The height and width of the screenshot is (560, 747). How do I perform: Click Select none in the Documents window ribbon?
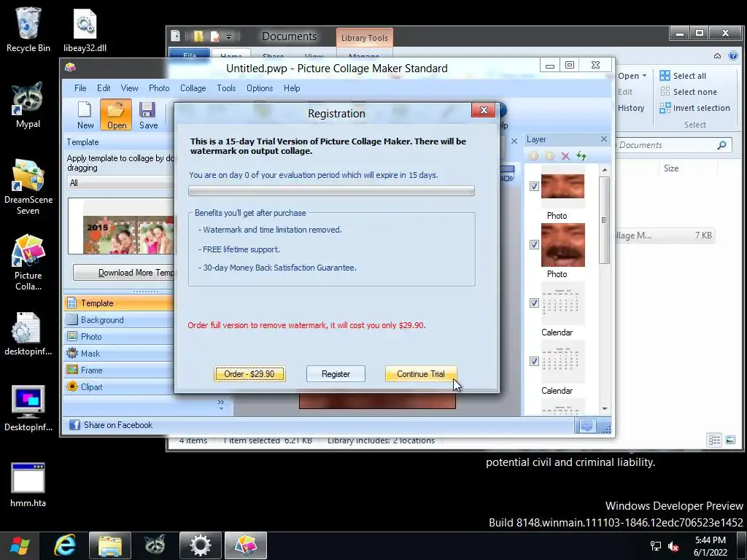(x=689, y=92)
